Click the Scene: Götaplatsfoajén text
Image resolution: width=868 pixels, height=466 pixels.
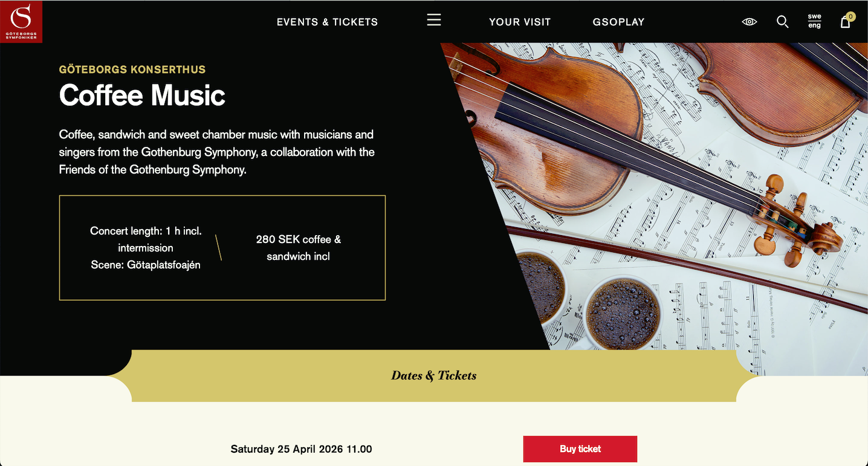(146, 265)
